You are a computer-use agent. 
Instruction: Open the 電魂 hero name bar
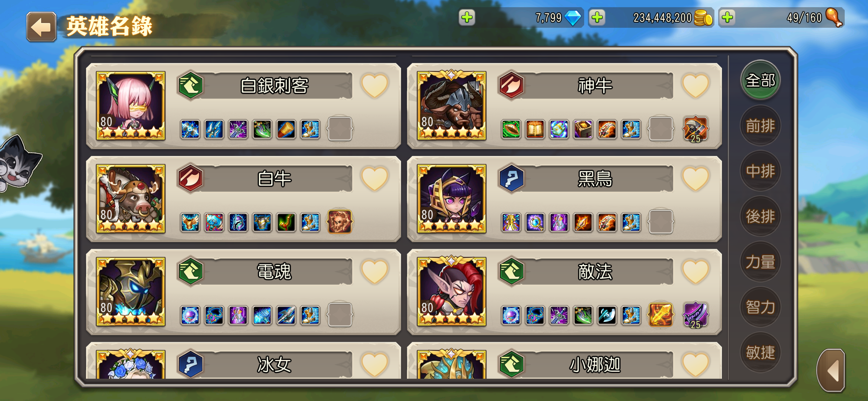click(274, 271)
